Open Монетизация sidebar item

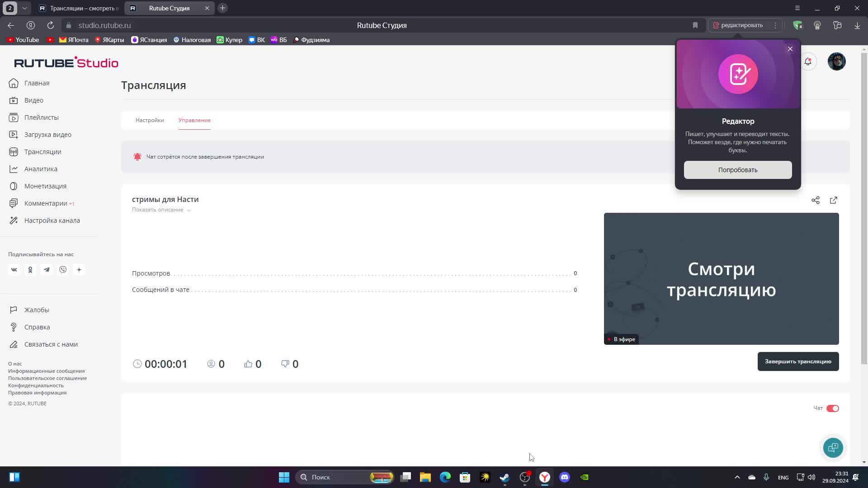coord(38,186)
